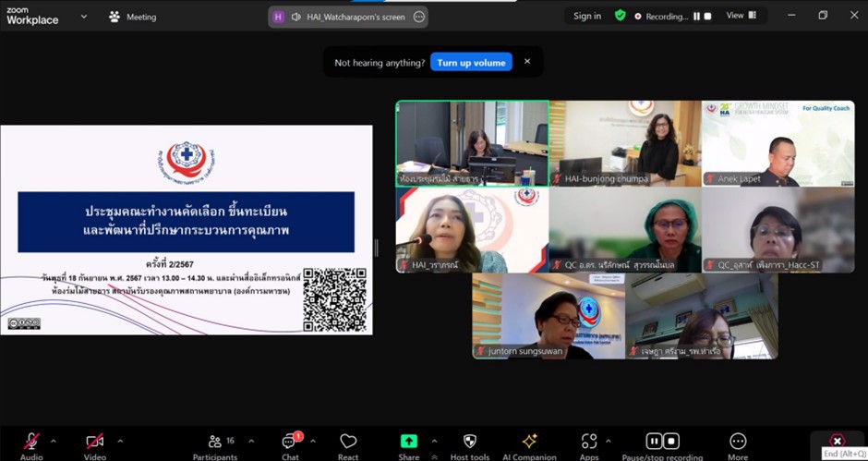Click the Turn up volume button
Screen dimensions: 868x461
(x=471, y=63)
